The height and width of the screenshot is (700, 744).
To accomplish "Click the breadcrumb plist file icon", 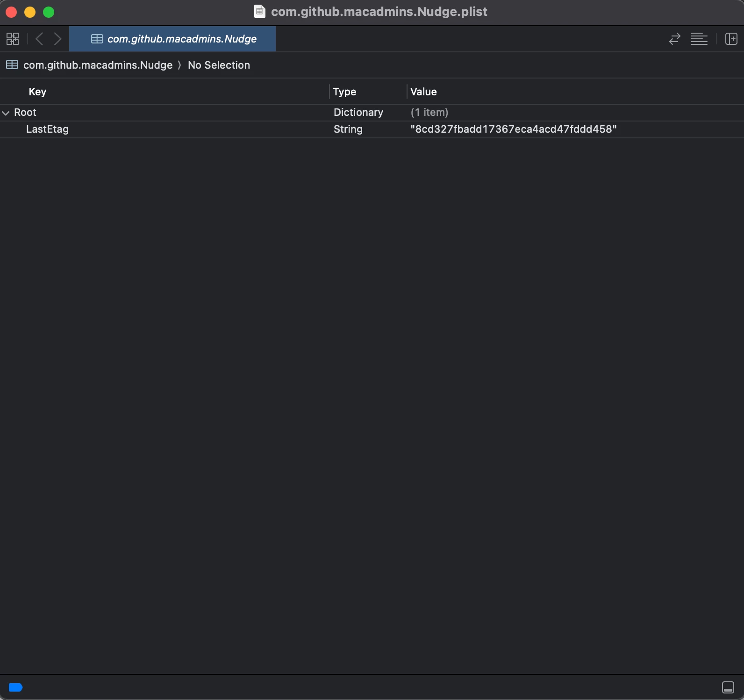I will click(12, 64).
